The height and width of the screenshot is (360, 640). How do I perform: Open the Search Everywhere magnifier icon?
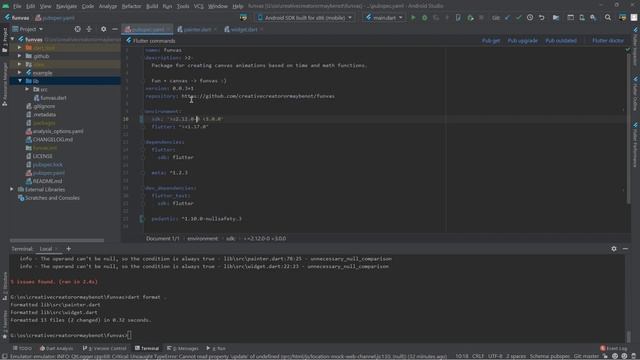[x=608, y=18]
